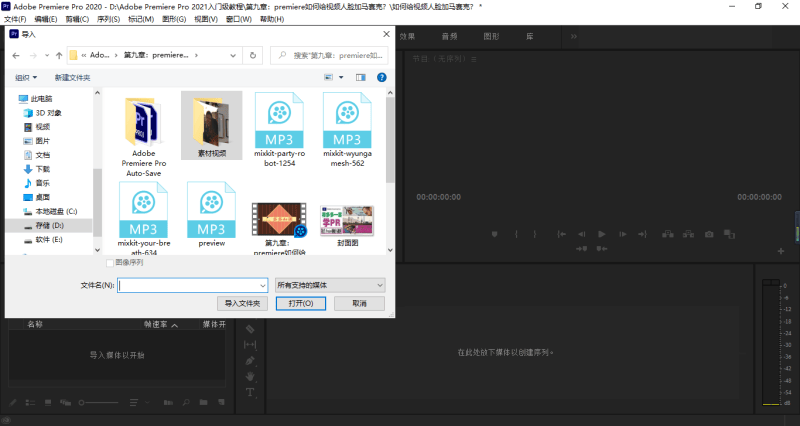The image size is (800, 426).
Task: Click Add Marker in program monitor
Action: (494, 234)
